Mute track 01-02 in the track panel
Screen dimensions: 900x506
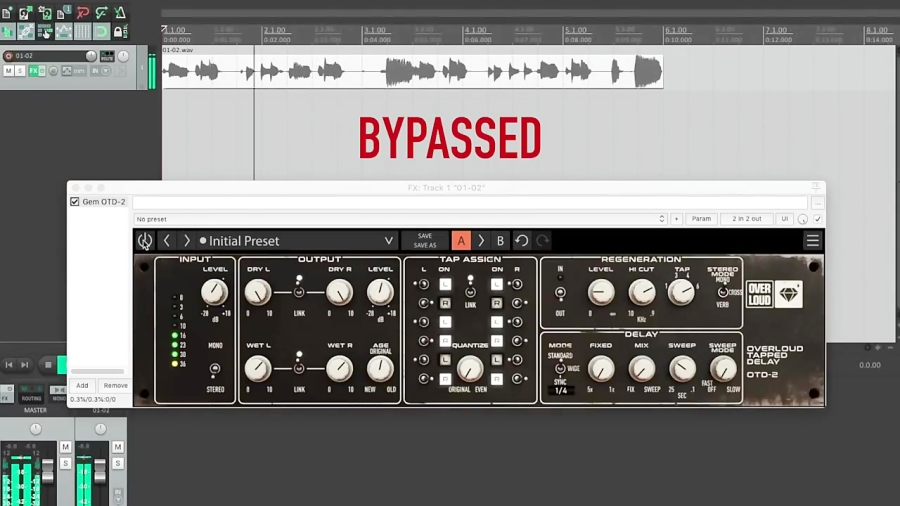tap(9, 71)
